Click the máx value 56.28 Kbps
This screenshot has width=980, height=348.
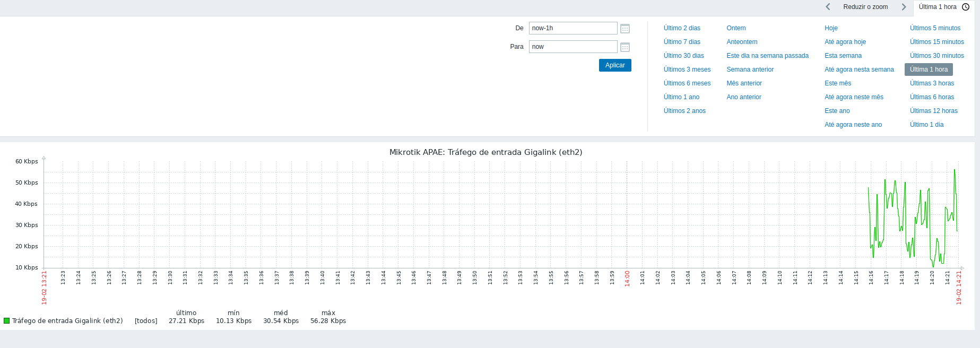point(328,321)
